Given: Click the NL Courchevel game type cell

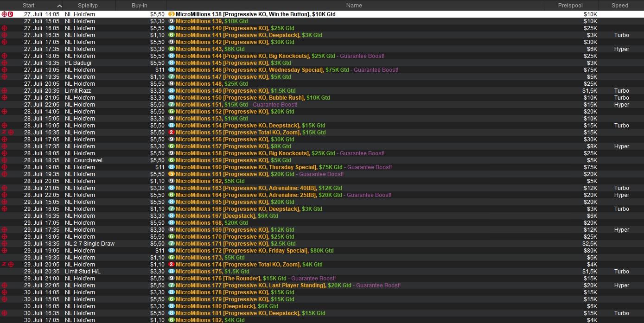Looking at the screenshot, I should coord(83,160).
